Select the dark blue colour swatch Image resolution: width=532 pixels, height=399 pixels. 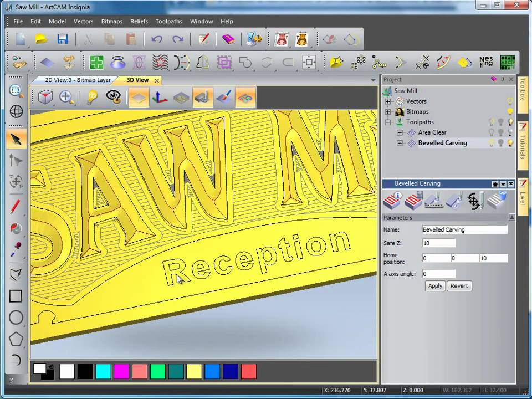(x=231, y=371)
